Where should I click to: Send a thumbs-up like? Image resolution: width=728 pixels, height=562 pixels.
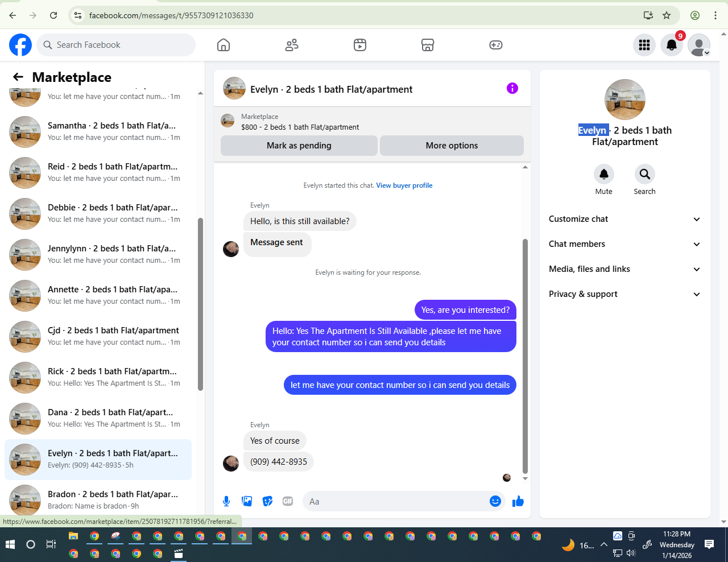pos(518,501)
